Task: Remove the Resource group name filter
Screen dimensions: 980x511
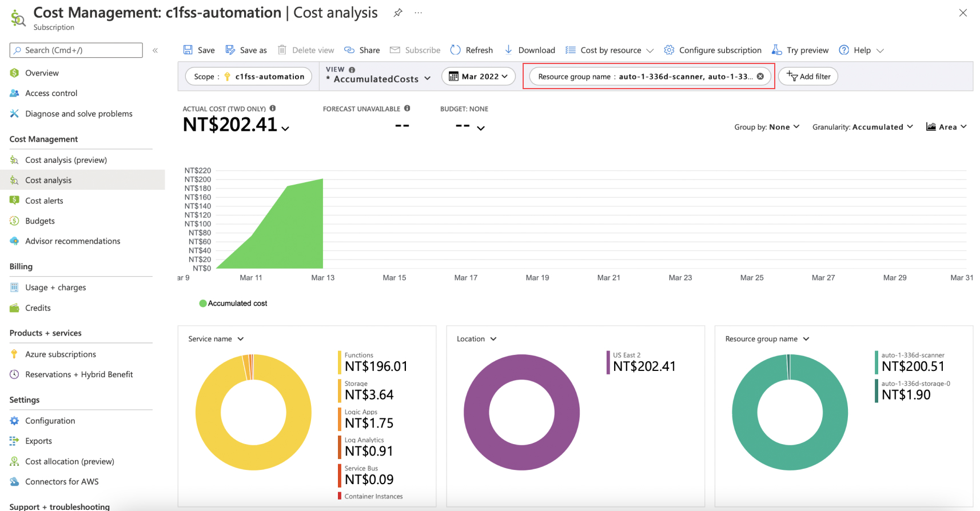Action: [x=760, y=77]
